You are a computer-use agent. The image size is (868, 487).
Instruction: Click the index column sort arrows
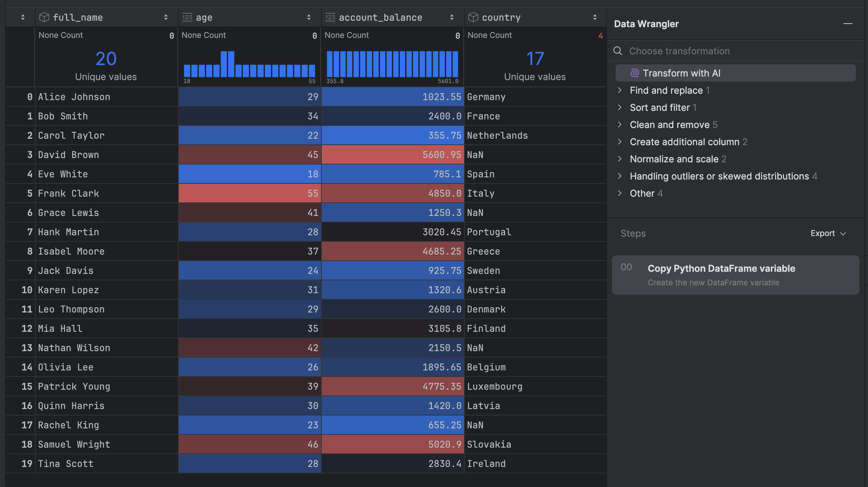click(x=23, y=17)
